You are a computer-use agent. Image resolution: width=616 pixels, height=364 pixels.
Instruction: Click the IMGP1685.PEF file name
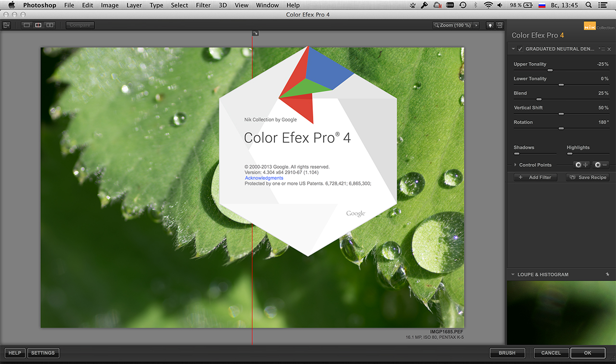pyautogui.click(x=447, y=332)
